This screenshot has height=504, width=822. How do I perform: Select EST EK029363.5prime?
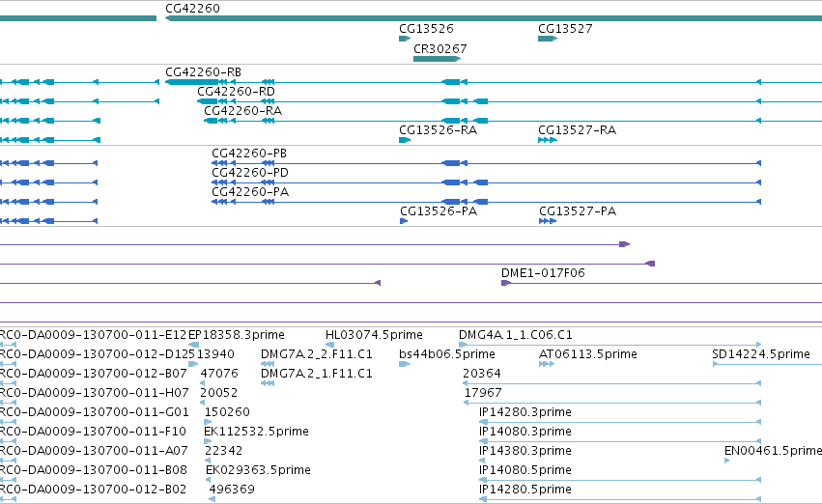[258, 470]
